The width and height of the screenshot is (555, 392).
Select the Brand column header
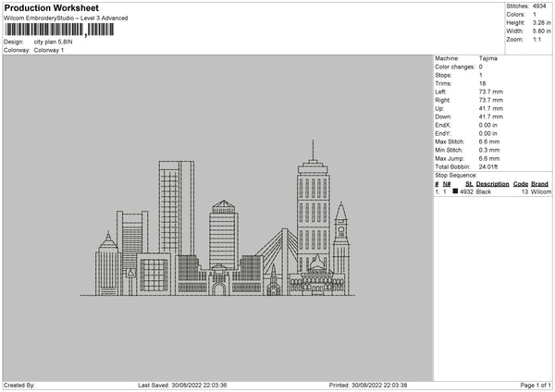tap(540, 183)
